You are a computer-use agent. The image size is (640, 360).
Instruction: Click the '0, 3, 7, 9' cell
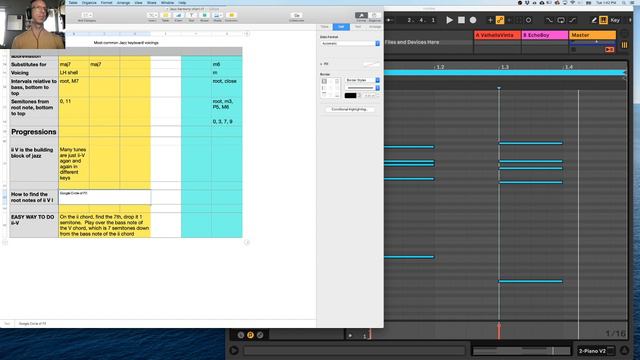(227, 122)
